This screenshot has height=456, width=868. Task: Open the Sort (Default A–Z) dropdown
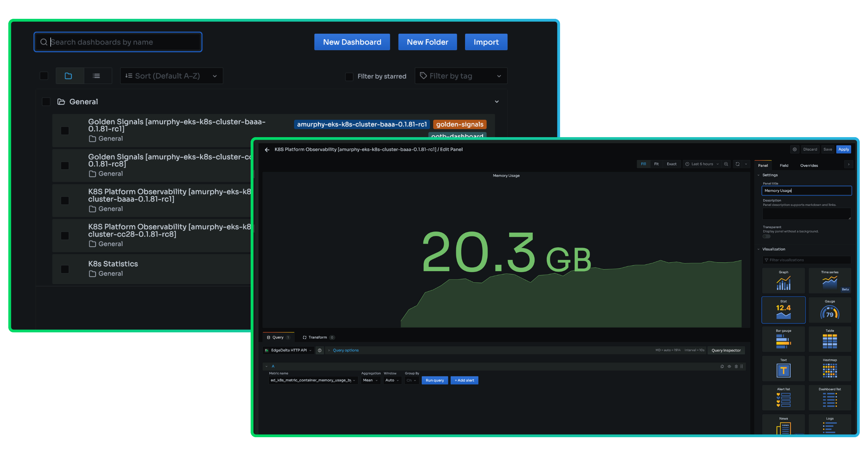tap(171, 76)
